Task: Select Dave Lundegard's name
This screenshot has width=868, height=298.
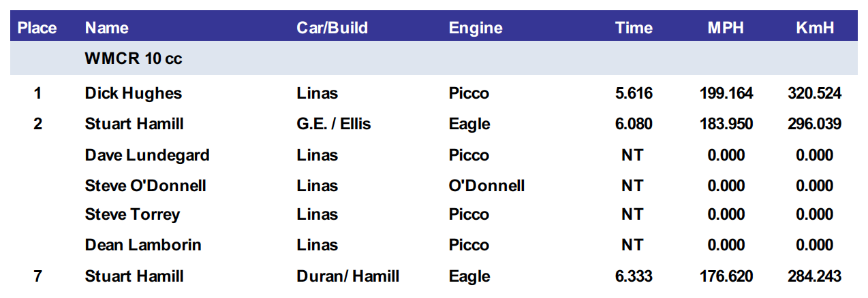Action: click(x=147, y=155)
